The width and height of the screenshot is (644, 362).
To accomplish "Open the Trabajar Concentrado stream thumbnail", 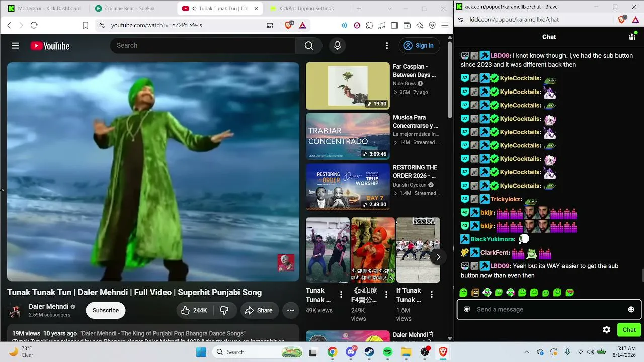I will tap(348, 136).
